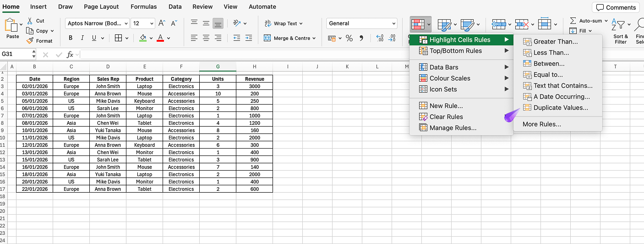Toggle bottom vertical alignment button
644x244 pixels.
point(218,23)
